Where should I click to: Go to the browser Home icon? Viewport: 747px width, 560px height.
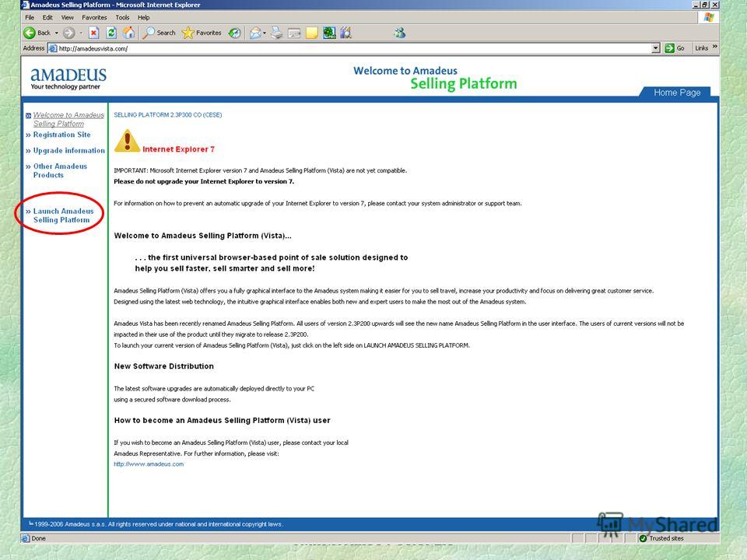coord(128,33)
